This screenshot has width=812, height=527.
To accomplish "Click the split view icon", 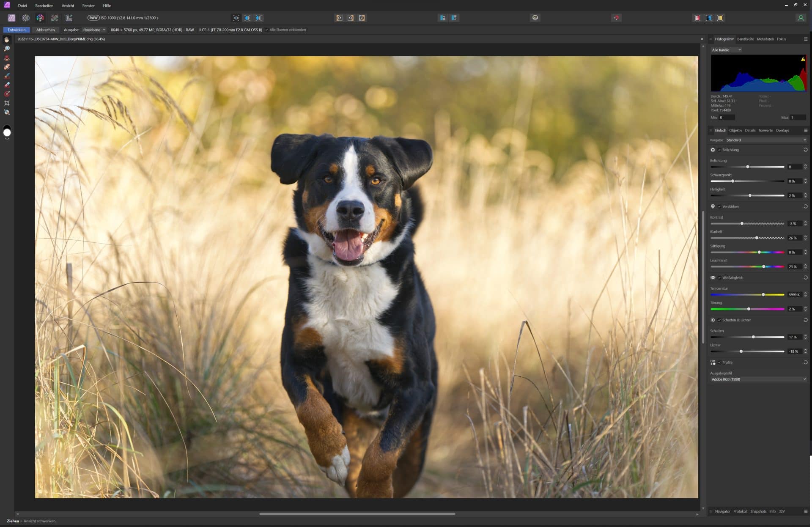I will 247,18.
